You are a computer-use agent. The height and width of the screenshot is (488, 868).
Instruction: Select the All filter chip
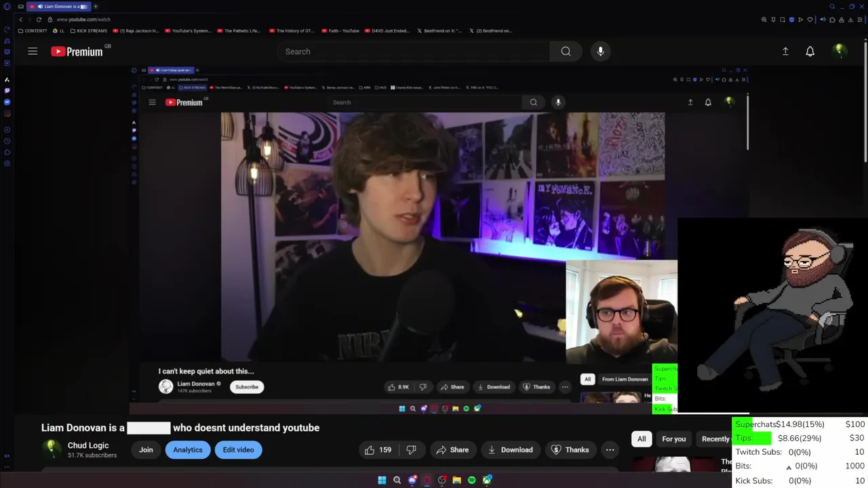[642, 439]
